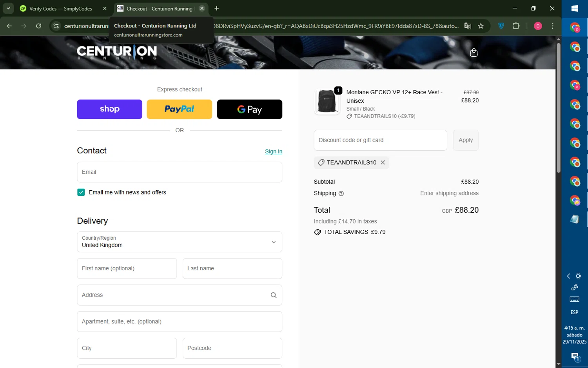Open the Bitwarden shield extension

pos(501,26)
